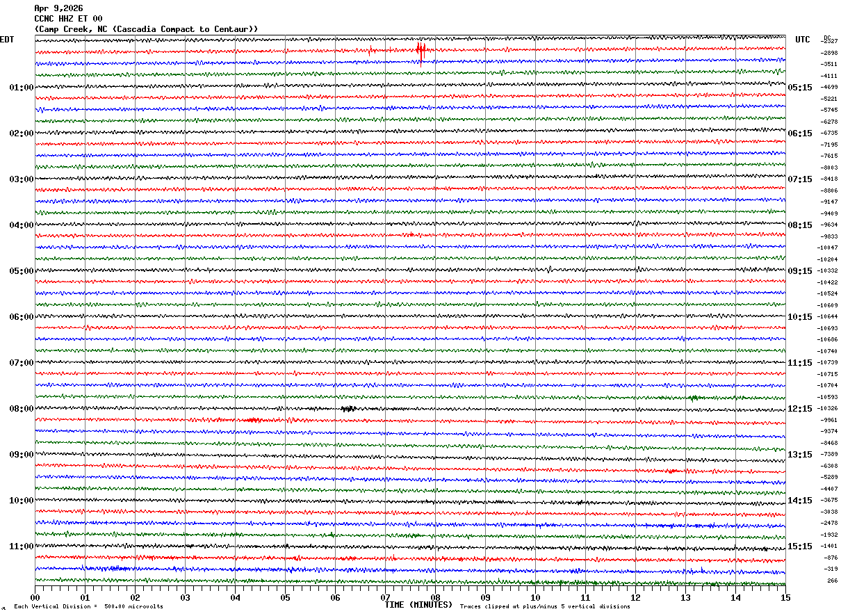Click the DC offset value '-1932'
The width and height of the screenshot is (841, 616).
click(x=829, y=535)
